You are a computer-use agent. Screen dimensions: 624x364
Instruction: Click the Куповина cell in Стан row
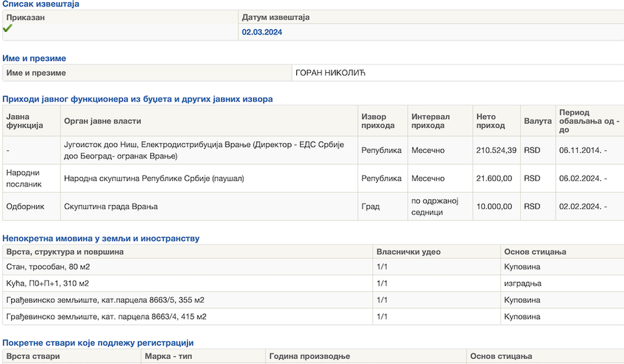click(x=562, y=266)
